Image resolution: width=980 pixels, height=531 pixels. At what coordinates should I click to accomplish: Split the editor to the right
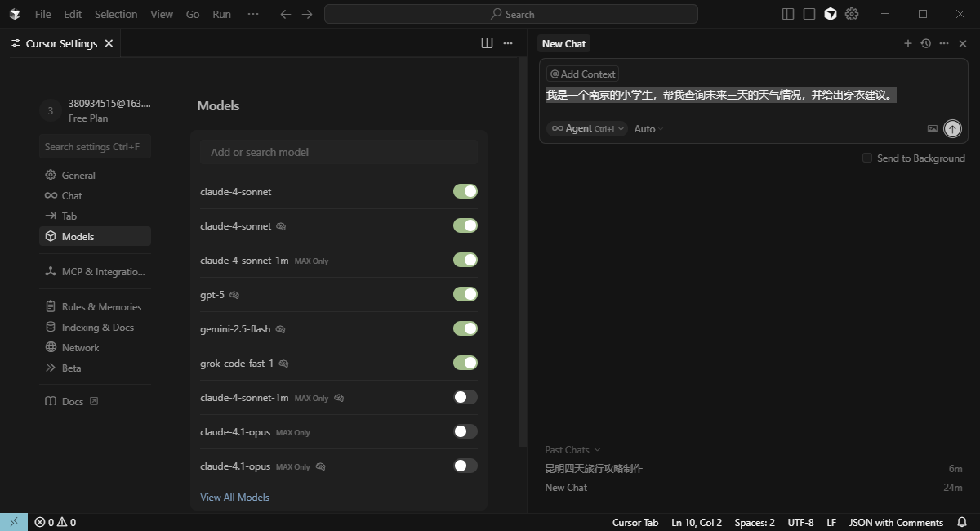click(487, 43)
